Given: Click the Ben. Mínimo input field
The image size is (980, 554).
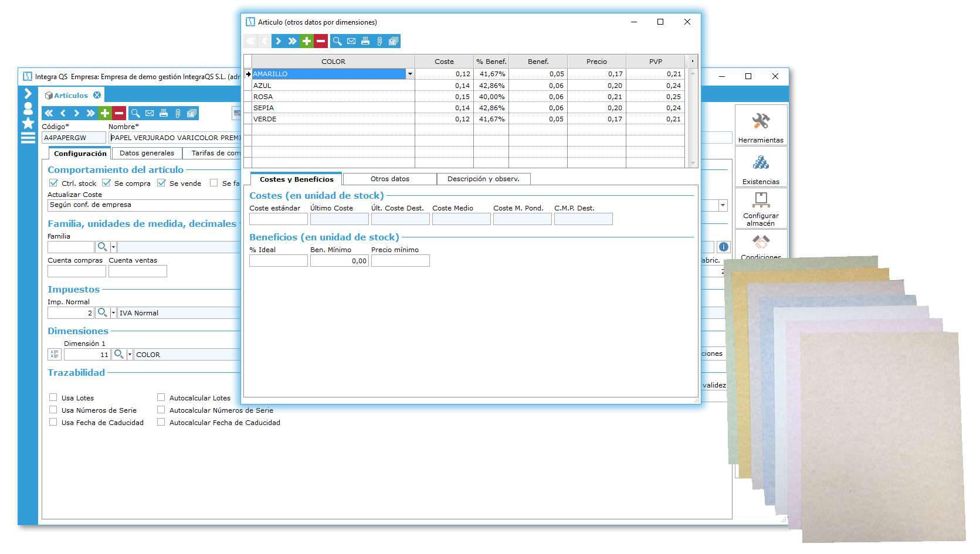Looking at the screenshot, I should coord(339,261).
